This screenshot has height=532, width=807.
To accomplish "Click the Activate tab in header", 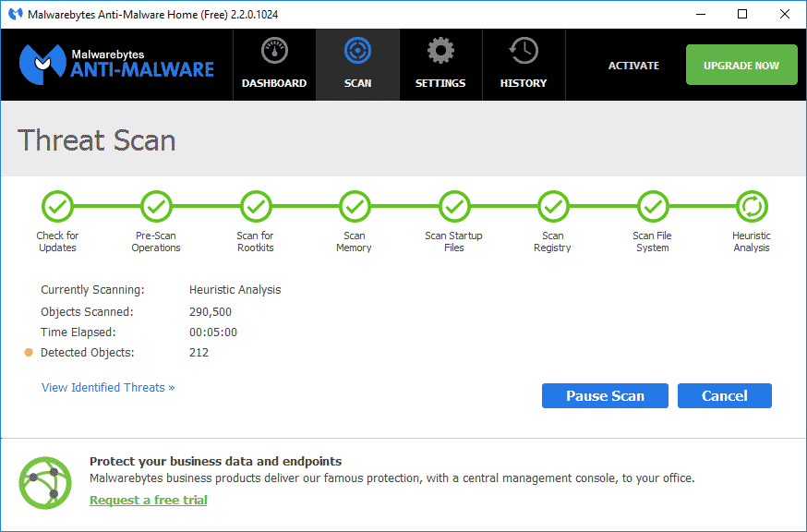I will pos(633,66).
